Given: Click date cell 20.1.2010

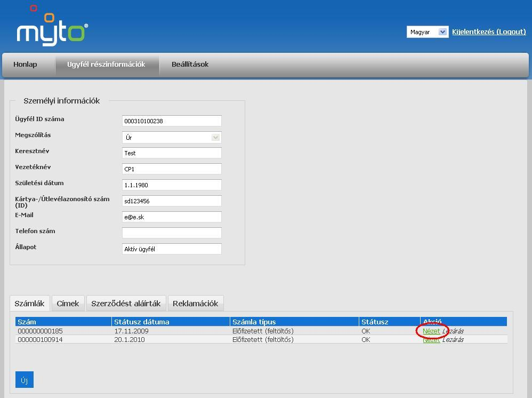Looking at the screenshot, I should (129, 340).
